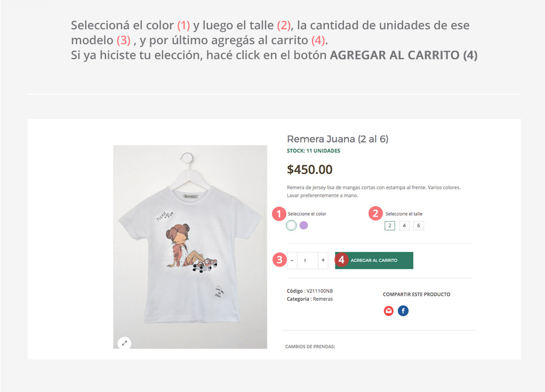Click the CAMBIOS DE PRENDAS heading
The width and height of the screenshot is (545, 392).
tap(310, 347)
